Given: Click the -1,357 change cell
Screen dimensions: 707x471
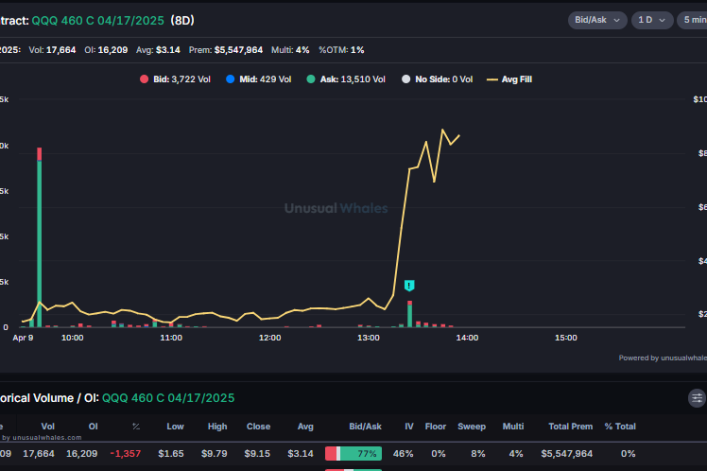Looking at the screenshot, I should [125, 454].
